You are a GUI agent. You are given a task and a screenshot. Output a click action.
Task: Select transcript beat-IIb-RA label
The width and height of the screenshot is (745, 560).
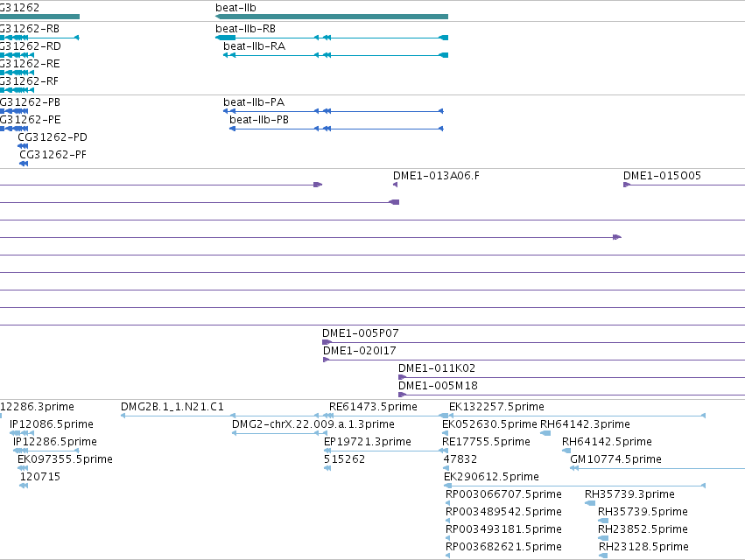tap(254, 46)
